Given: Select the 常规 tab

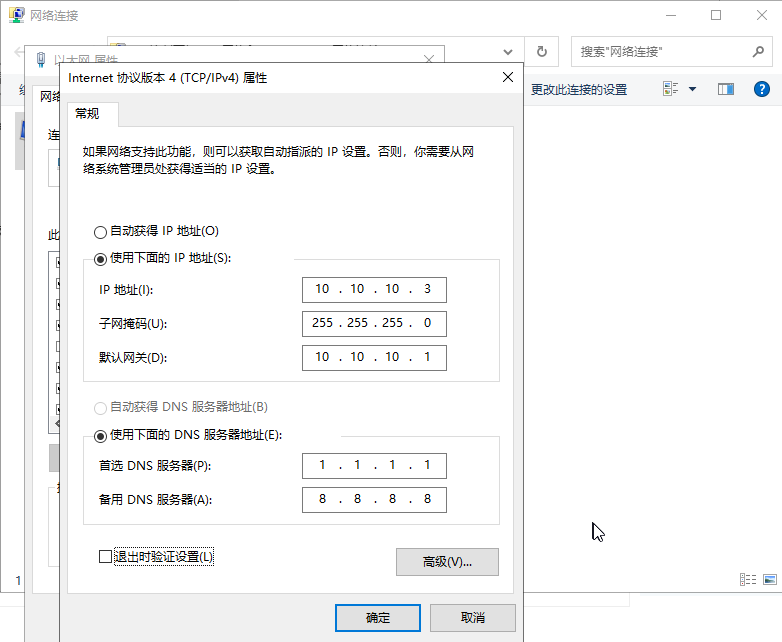Looking at the screenshot, I should pyautogui.click(x=87, y=114).
